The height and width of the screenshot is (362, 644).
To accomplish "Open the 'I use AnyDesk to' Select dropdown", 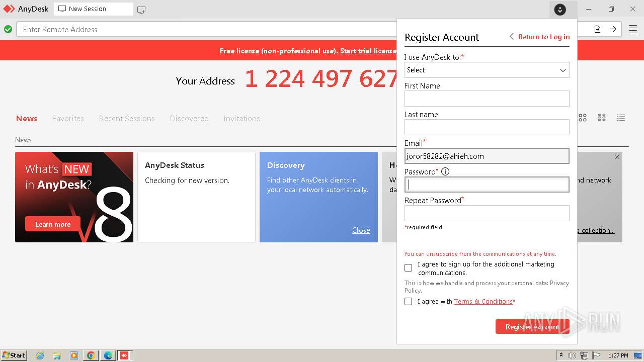I will (x=487, y=70).
